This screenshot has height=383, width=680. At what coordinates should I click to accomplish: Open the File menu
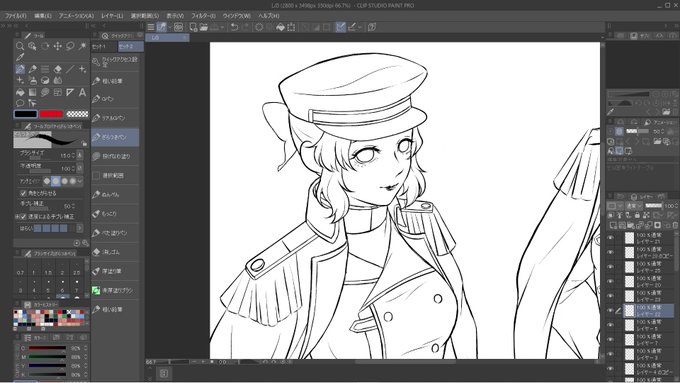(x=16, y=16)
